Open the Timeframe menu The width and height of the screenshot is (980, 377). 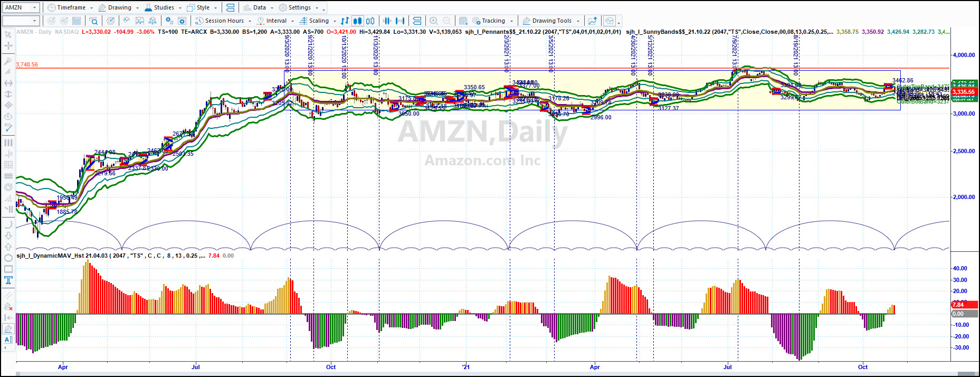(x=70, y=7)
